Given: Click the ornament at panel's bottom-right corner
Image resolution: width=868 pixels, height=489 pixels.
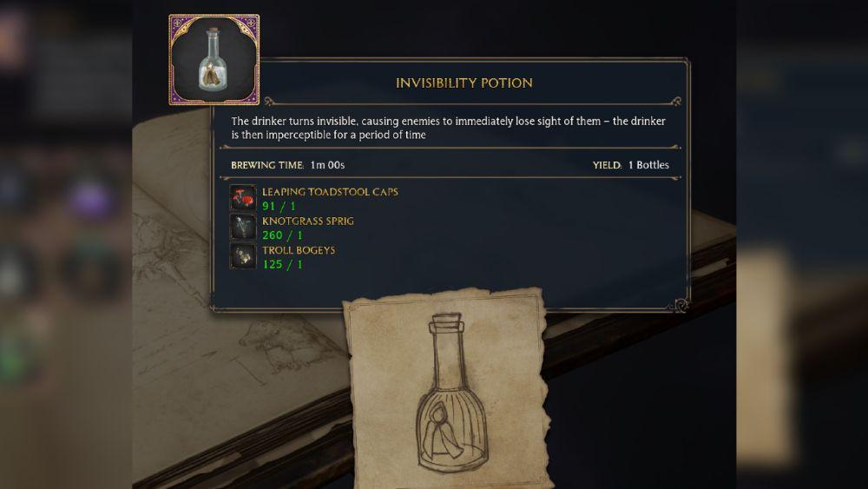Looking at the screenshot, I should (x=680, y=304).
